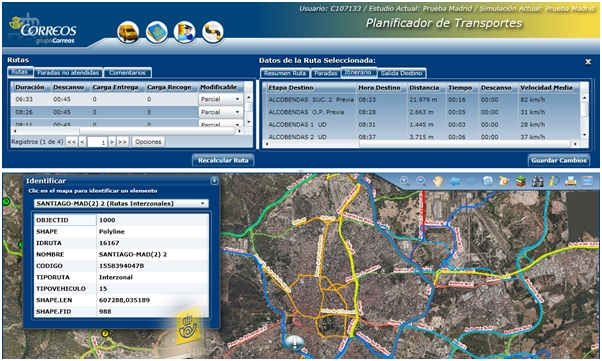The width and height of the screenshot is (602, 361).
Task: Select the zoom out magnifier tool
Action: [x=421, y=181]
